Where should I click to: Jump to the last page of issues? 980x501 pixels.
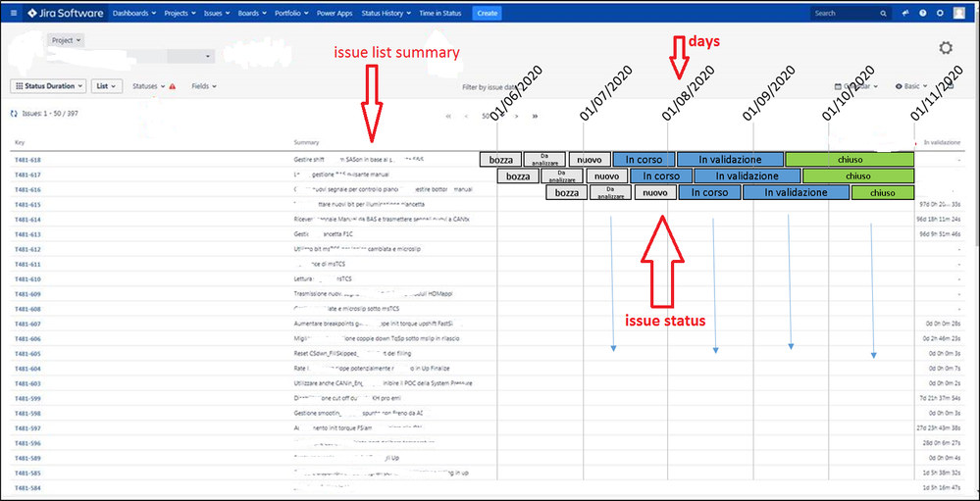[x=535, y=117]
